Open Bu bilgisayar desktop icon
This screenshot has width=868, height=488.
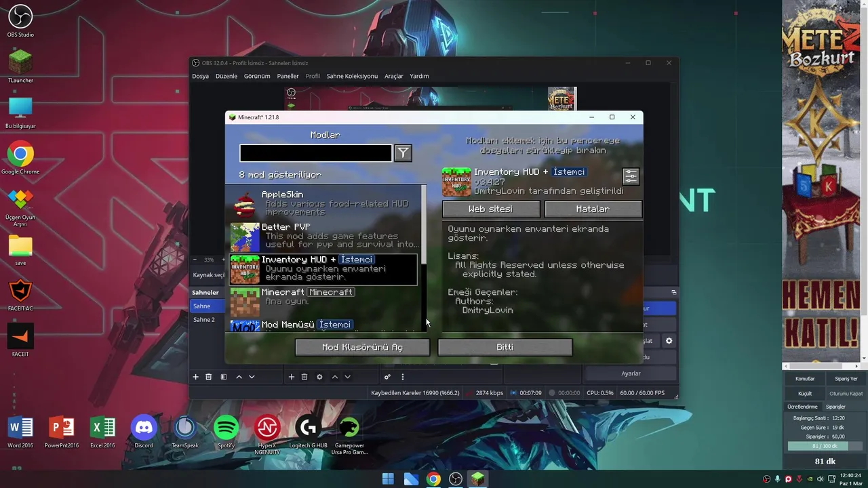[20, 113]
